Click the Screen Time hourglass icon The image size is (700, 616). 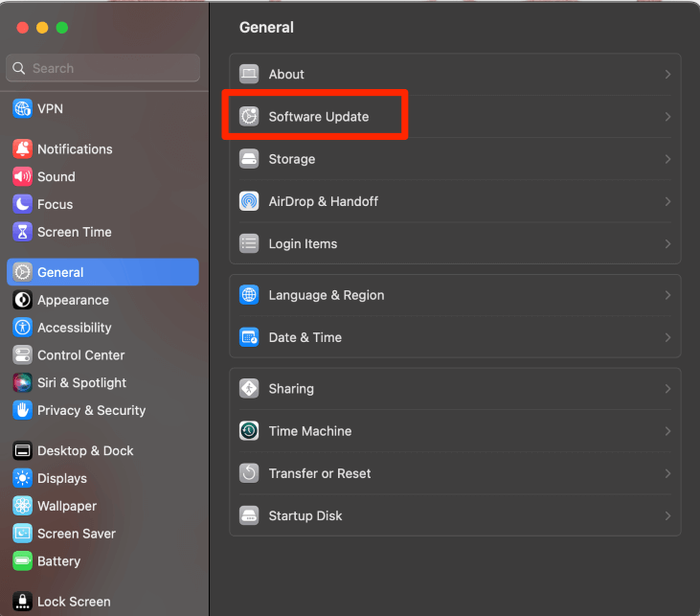(22, 232)
